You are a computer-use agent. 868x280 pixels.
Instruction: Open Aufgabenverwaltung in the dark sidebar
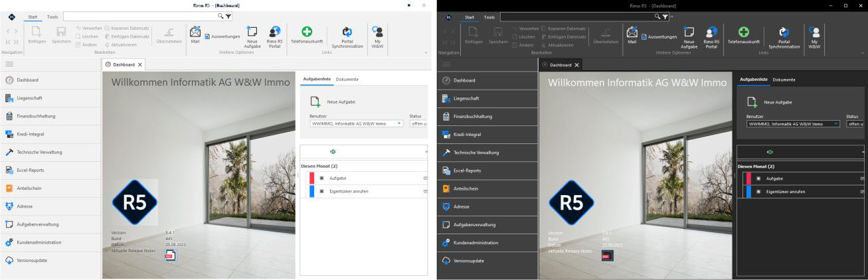pos(487,224)
